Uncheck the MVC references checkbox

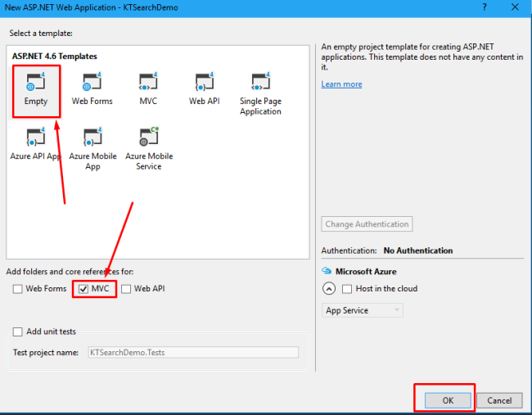click(x=83, y=289)
